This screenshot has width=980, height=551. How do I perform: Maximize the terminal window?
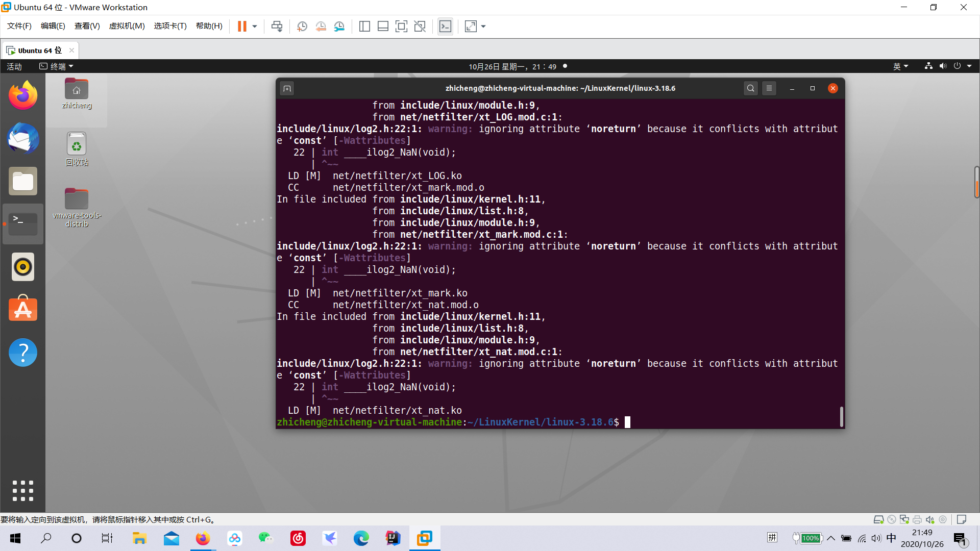[813, 88]
